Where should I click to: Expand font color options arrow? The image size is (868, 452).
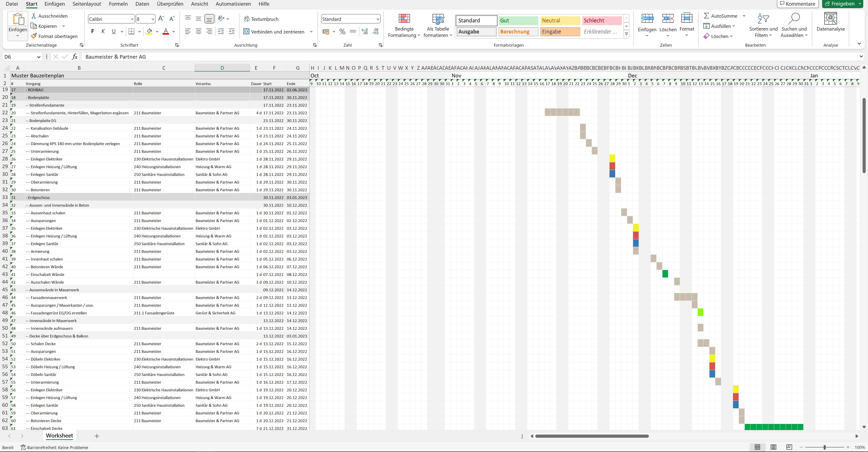pos(173,31)
